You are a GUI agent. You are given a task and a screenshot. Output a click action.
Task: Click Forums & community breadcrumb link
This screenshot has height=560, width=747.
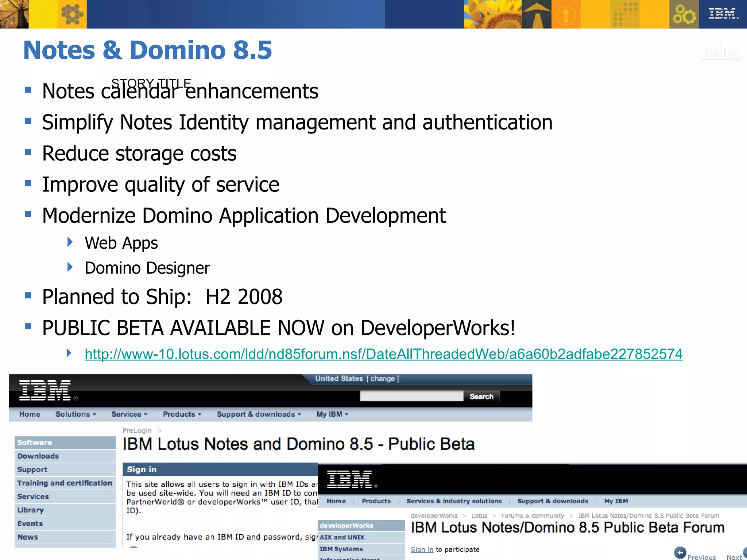click(x=533, y=516)
